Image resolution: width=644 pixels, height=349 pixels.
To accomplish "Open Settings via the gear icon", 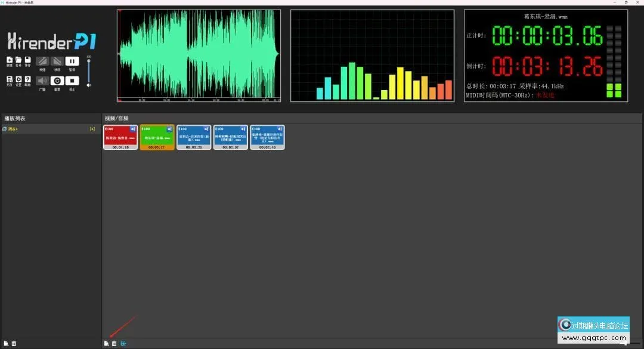I will pyautogui.click(x=18, y=79).
